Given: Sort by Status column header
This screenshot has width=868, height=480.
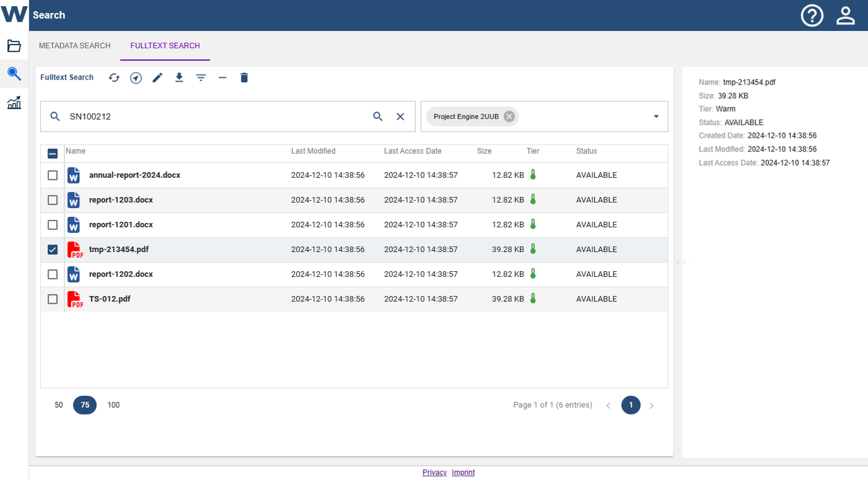Looking at the screenshot, I should (x=587, y=151).
